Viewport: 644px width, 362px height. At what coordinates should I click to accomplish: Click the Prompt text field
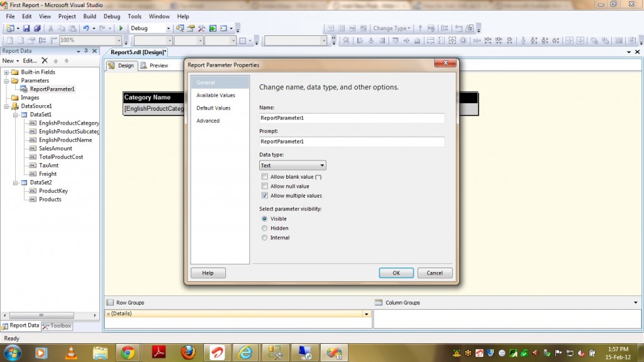pos(352,142)
